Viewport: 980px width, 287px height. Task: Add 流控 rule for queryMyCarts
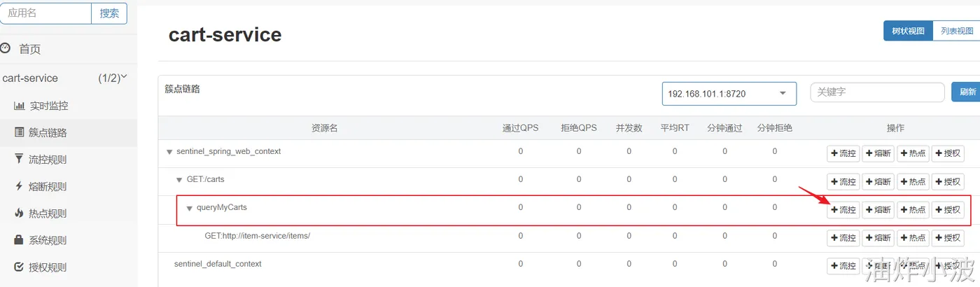[x=843, y=210]
